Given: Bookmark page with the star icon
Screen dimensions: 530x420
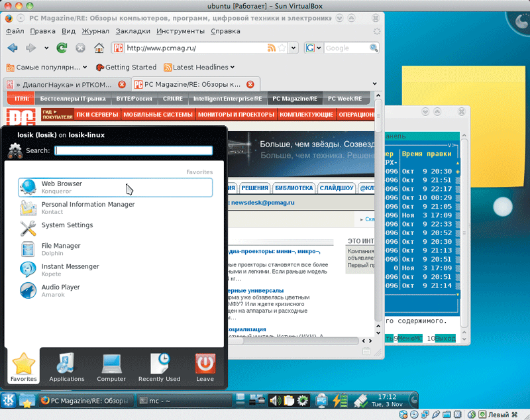Looking at the screenshot, I should [282, 48].
